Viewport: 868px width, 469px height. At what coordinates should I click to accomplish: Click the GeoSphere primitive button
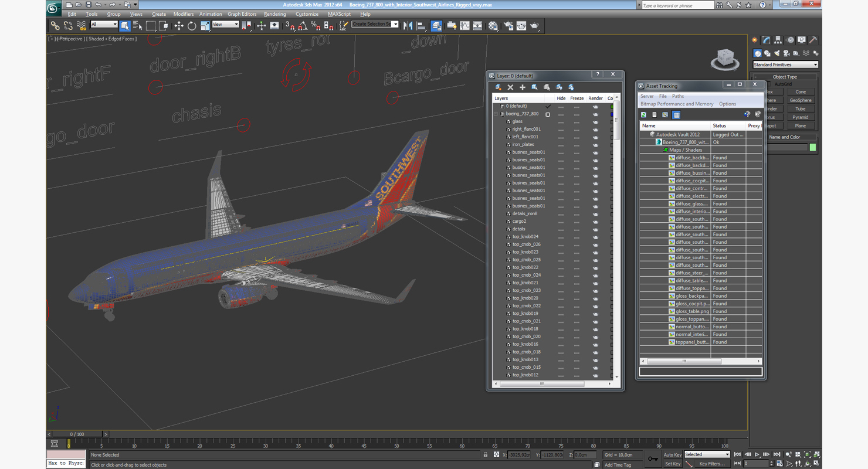pyautogui.click(x=801, y=100)
